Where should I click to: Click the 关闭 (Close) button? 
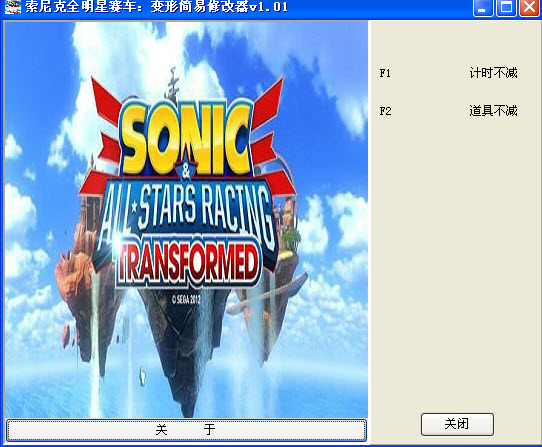(x=457, y=424)
